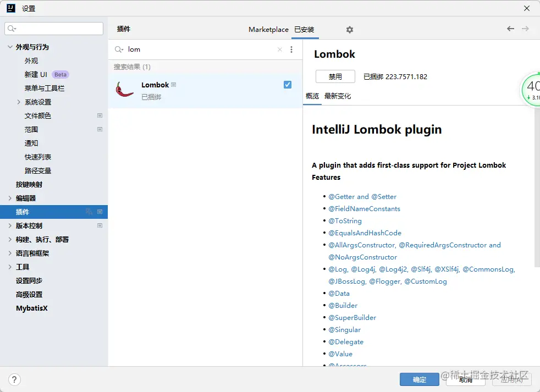The height and width of the screenshot is (392, 540).
Task: Collapse the 外观与行为 section
Action: pyautogui.click(x=10, y=47)
